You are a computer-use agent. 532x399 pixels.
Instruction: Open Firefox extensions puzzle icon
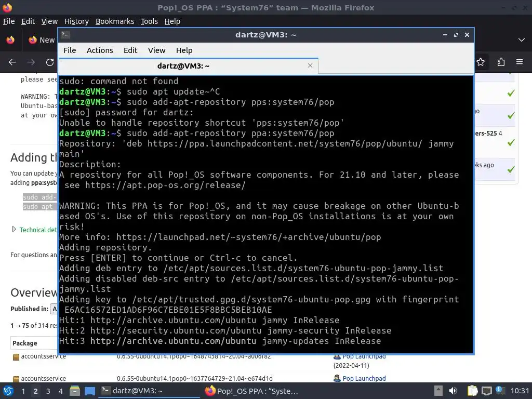501,62
